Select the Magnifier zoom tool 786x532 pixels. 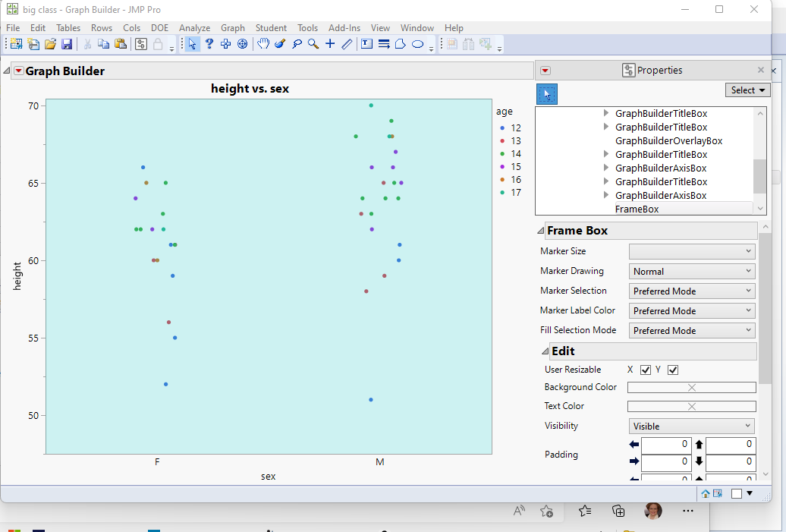(313, 44)
